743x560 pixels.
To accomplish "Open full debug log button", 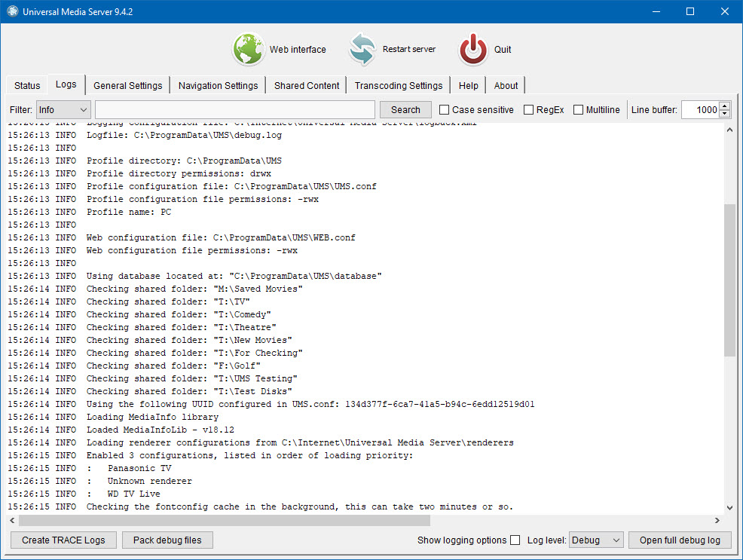I will [x=680, y=540].
